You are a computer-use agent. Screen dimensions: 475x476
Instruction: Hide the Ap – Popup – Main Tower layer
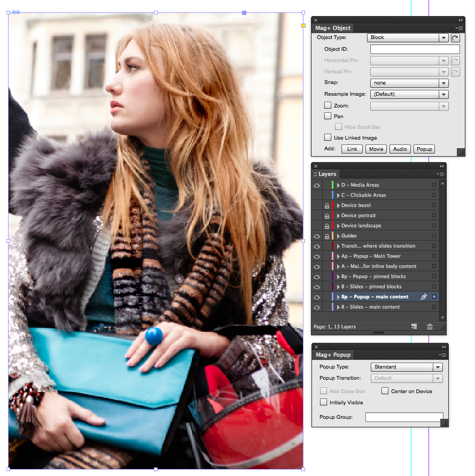[317, 257]
